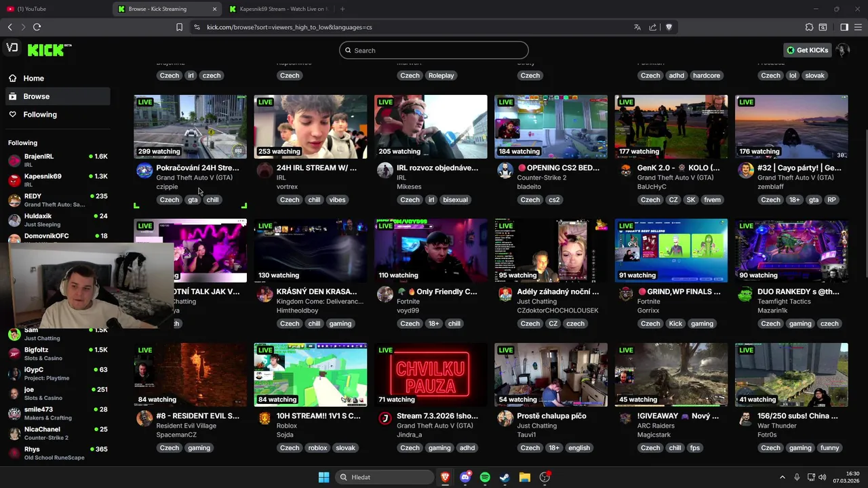This screenshot has width=868, height=488.
Task: Click the Kick tag under Gorrixx stream
Action: click(x=675, y=324)
